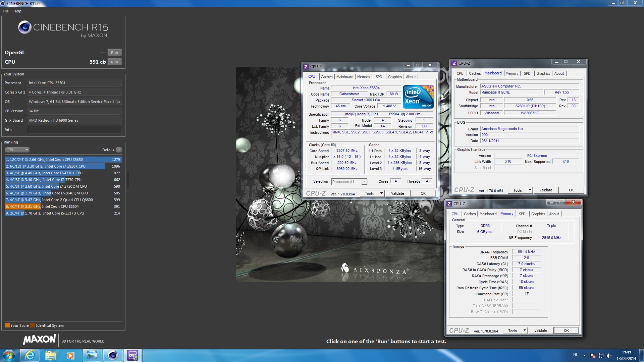The image size is (644, 362).
Task: Click the Show Desktop strip on the taskbar
Action: click(x=642, y=355)
